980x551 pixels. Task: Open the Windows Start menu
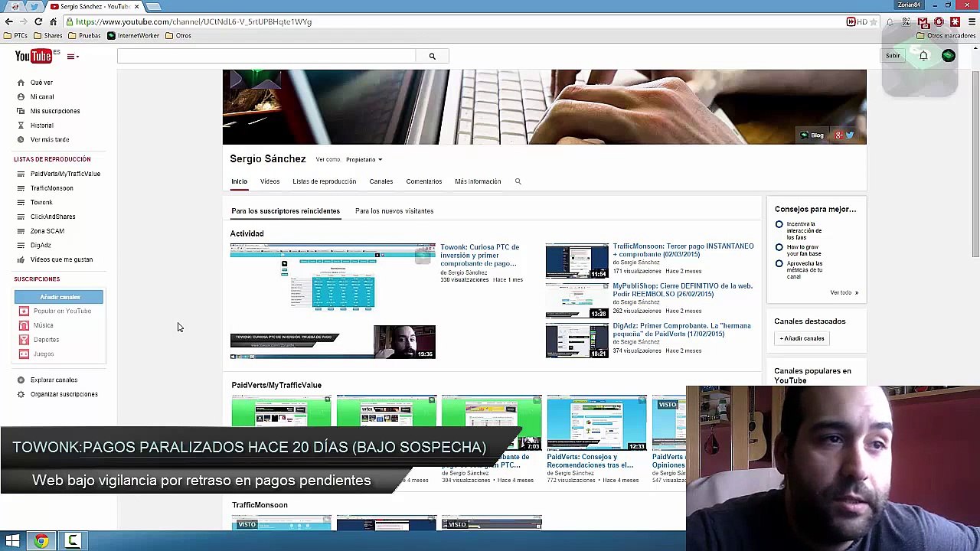12,541
